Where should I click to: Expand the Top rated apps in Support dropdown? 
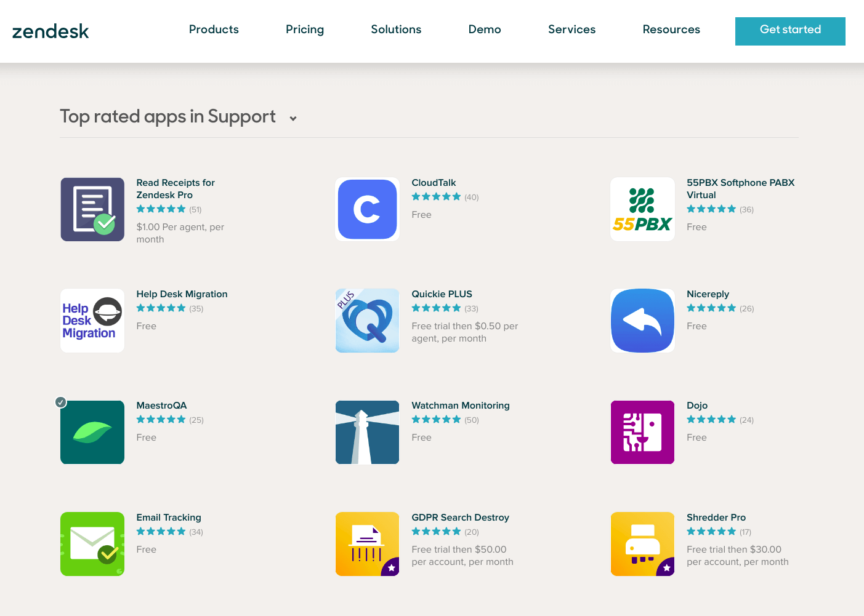click(x=293, y=118)
